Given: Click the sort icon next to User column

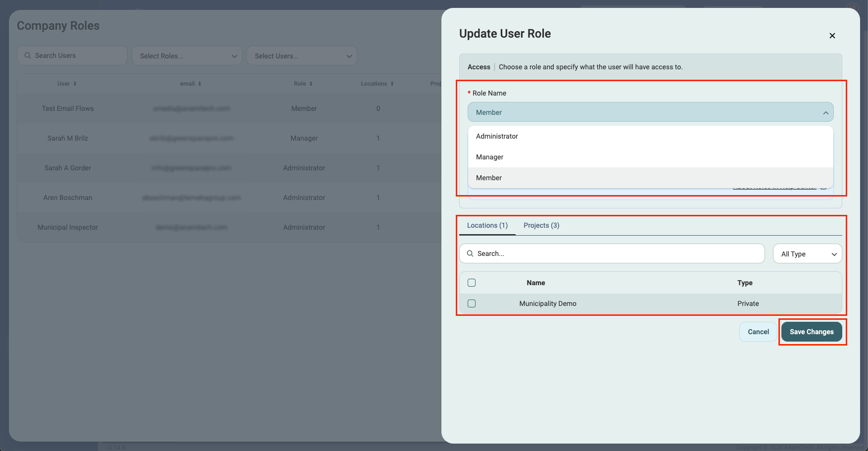Looking at the screenshot, I should 75,84.
